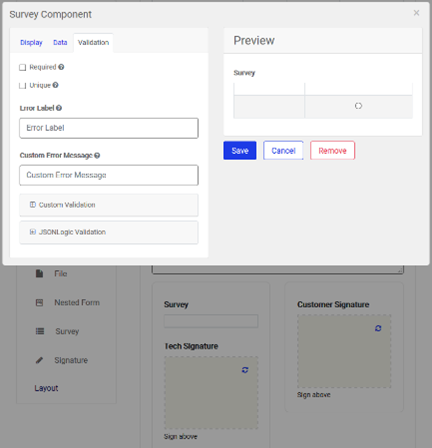Click refresh icon in Tech Signature pad
Viewport: 432px width, 448px height.
(x=245, y=370)
